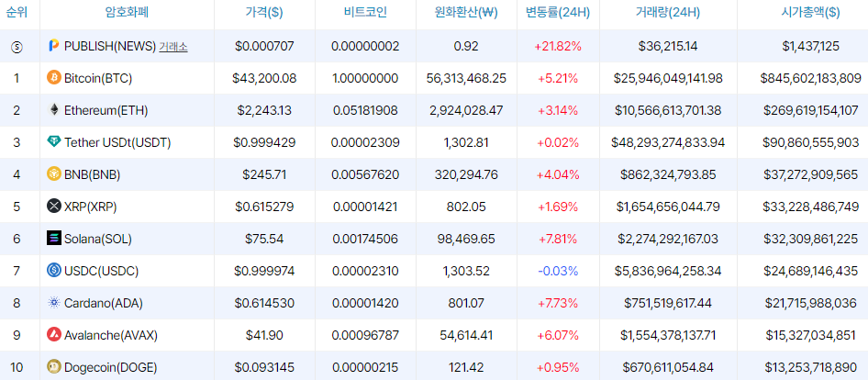Click rank number 10 in Dogecoin row

(17, 367)
